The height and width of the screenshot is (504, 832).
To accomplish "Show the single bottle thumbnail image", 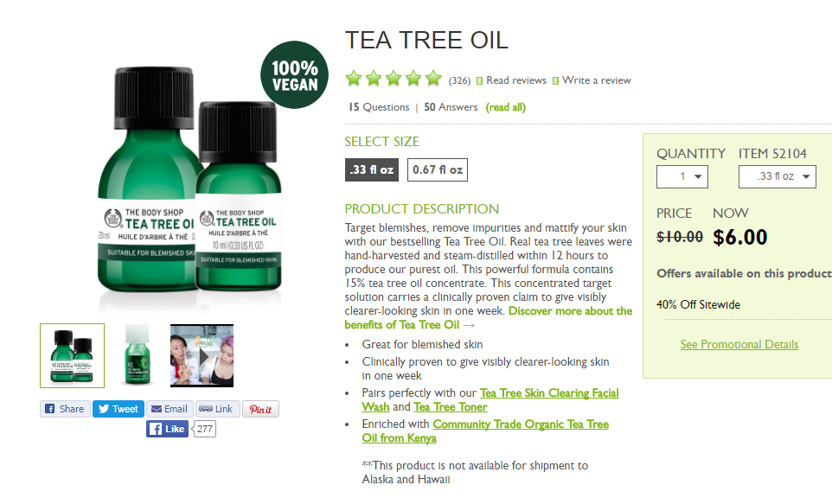I will (138, 356).
